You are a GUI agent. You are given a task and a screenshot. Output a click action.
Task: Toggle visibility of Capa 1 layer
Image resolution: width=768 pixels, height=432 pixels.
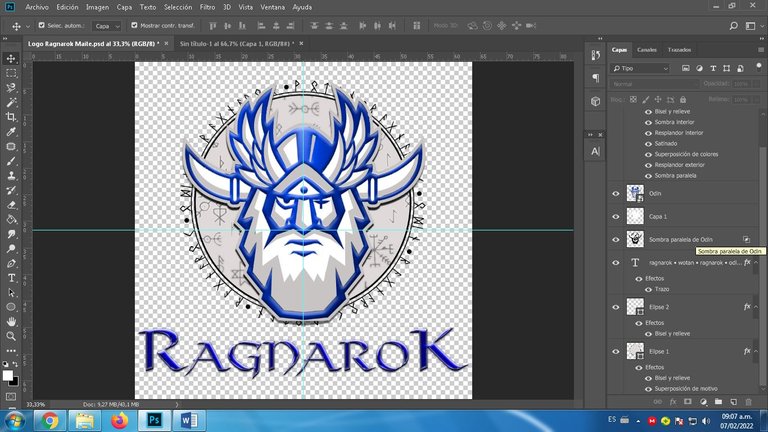(615, 216)
